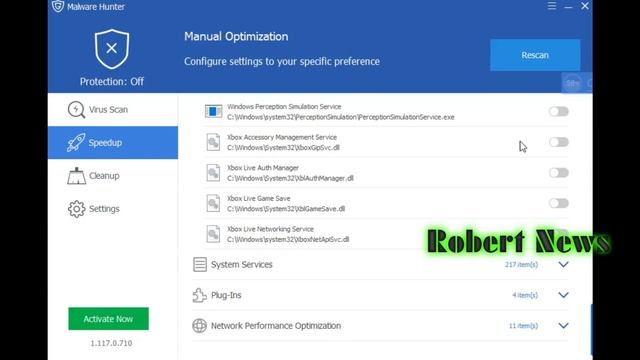The height and width of the screenshot is (360, 640).
Task: Click the XblAuthManager.dll file path
Action: [x=290, y=178]
